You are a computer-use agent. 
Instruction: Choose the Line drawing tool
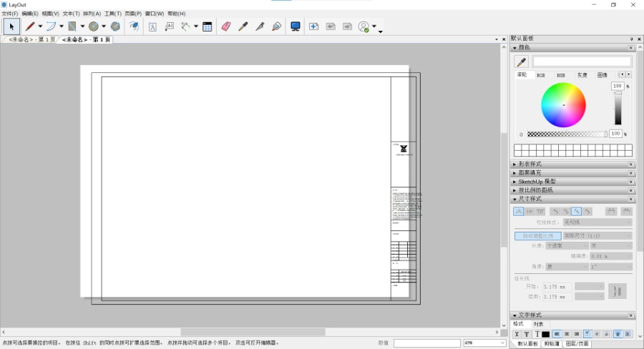pyautogui.click(x=31, y=26)
